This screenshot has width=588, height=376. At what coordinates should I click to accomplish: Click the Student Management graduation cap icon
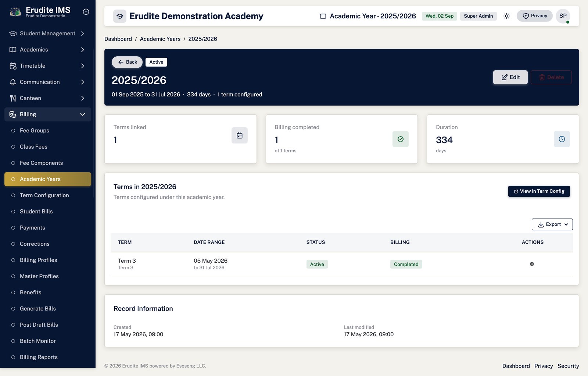(13, 33)
